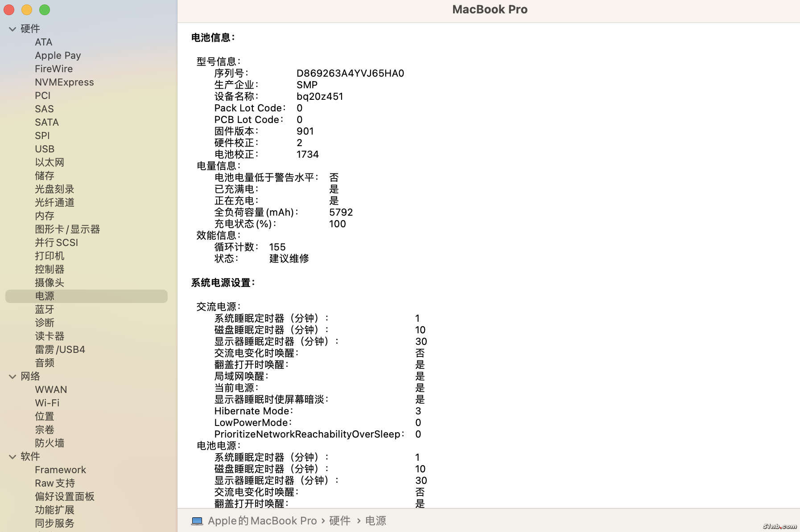Show NVMExpress details

pyautogui.click(x=65, y=82)
